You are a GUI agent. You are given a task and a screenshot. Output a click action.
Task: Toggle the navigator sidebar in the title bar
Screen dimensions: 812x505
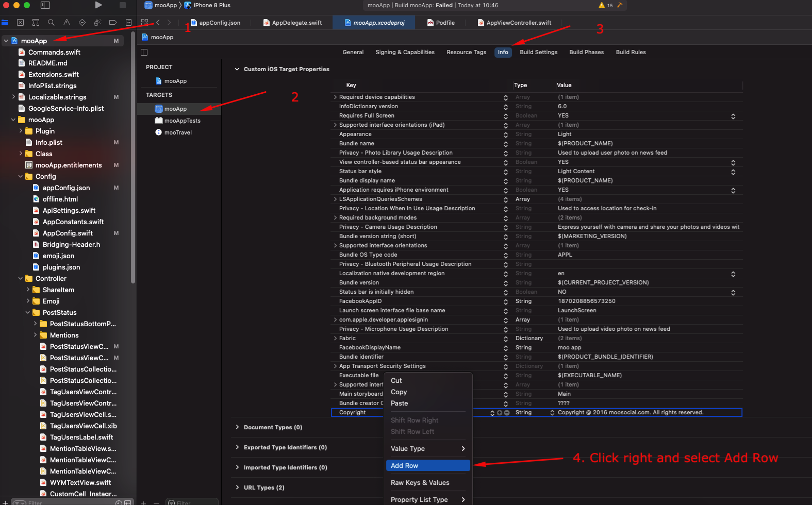pos(45,5)
